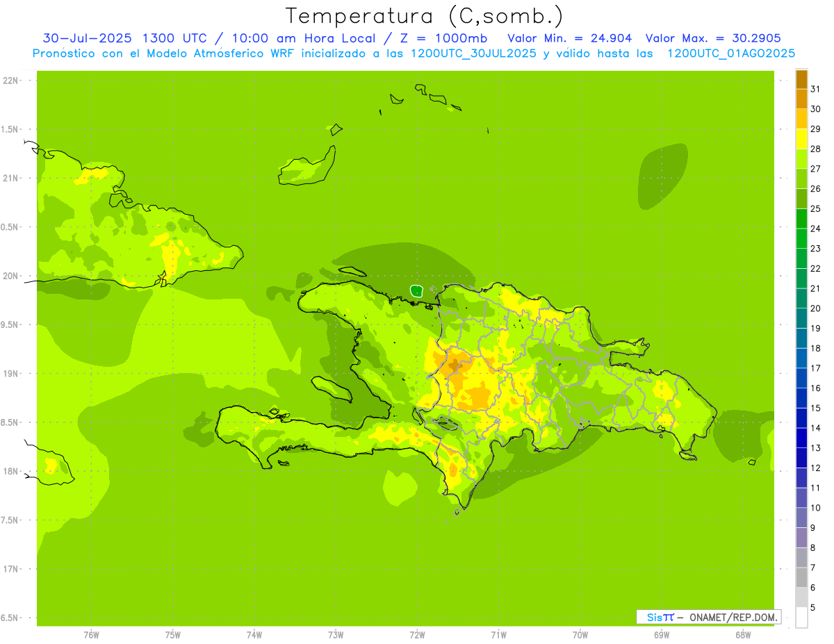This screenshot has height=644, width=834.
Task: Select the '1200UTC_01AGO2025' valid-until time
Action: point(730,53)
